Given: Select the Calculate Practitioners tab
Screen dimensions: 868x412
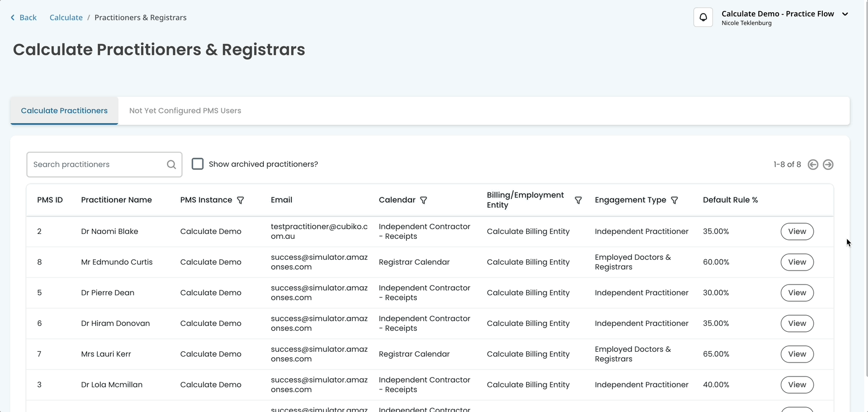Looking at the screenshot, I should (x=64, y=111).
